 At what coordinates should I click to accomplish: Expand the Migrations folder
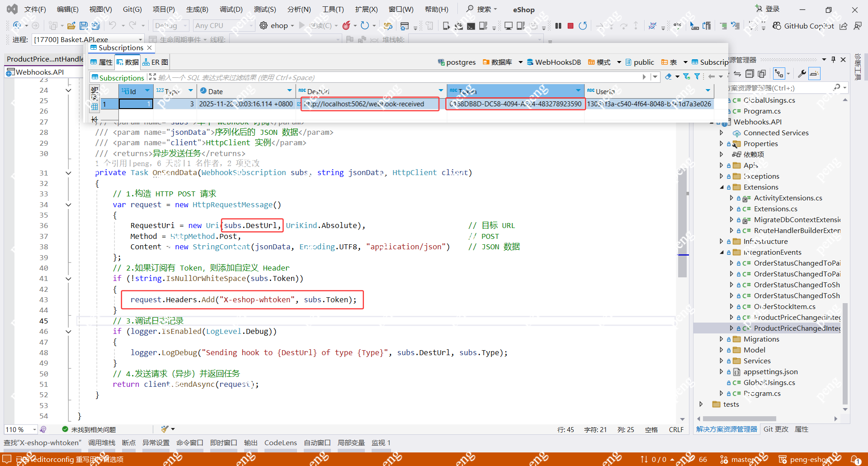coord(721,339)
